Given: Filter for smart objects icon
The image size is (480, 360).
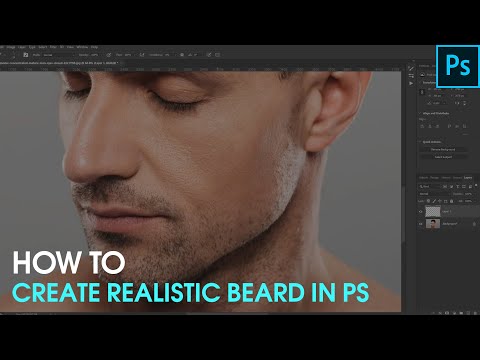Looking at the screenshot, I should (470, 187).
